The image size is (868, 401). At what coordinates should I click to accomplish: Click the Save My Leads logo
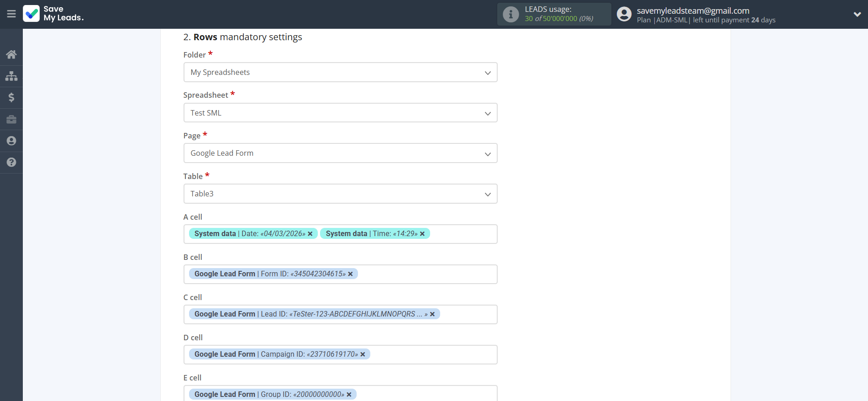coord(53,14)
